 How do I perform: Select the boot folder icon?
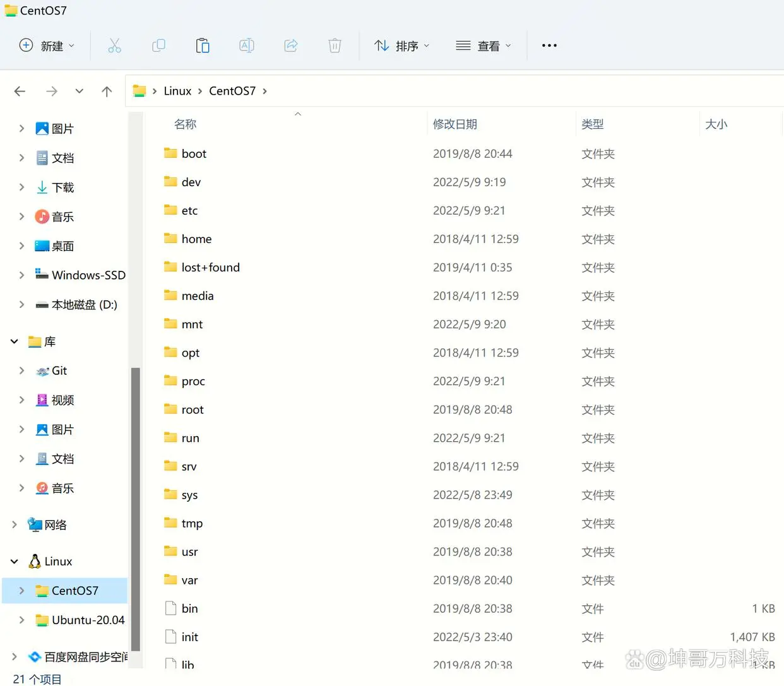170,153
